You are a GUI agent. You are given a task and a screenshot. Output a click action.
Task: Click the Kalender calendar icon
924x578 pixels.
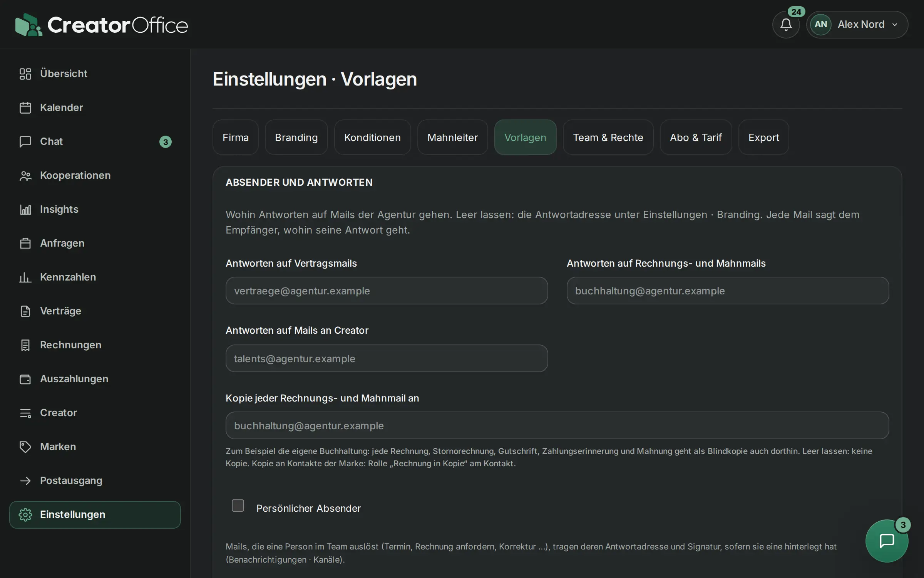click(x=25, y=108)
